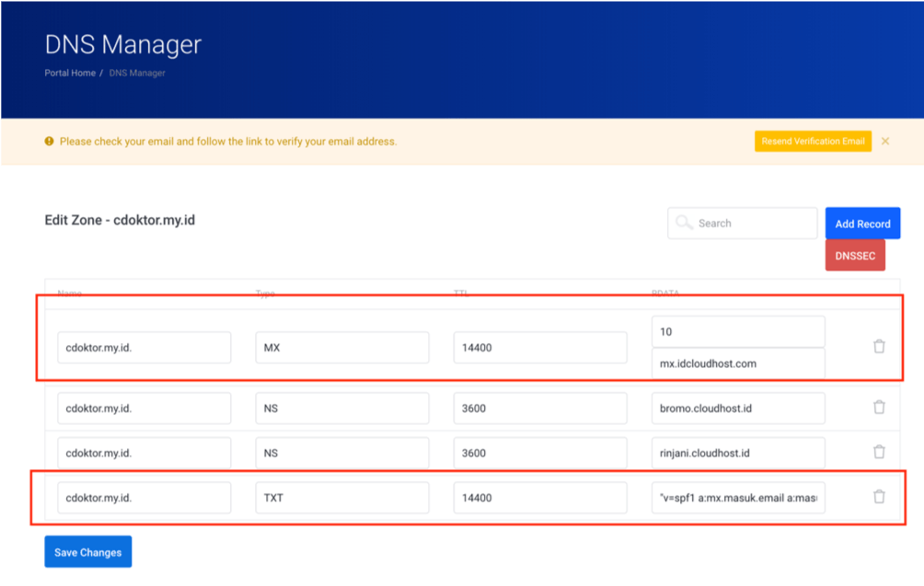Open the MX record type field

(x=341, y=348)
